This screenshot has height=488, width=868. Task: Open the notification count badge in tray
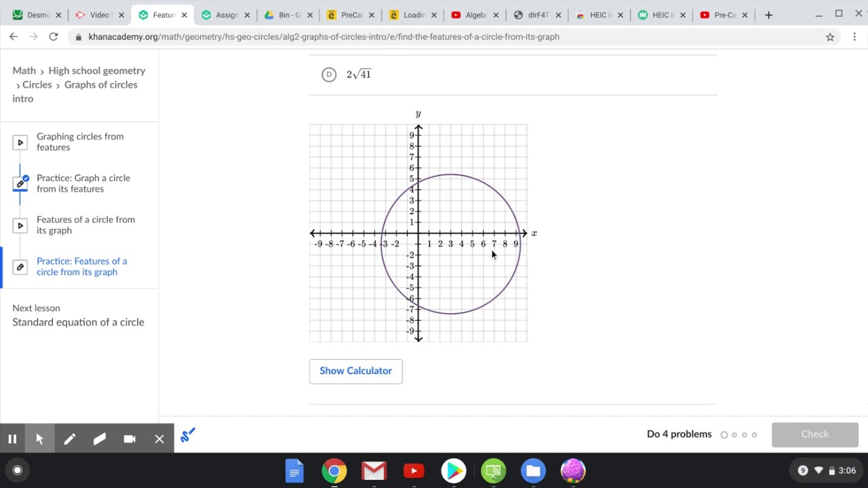[x=803, y=470]
